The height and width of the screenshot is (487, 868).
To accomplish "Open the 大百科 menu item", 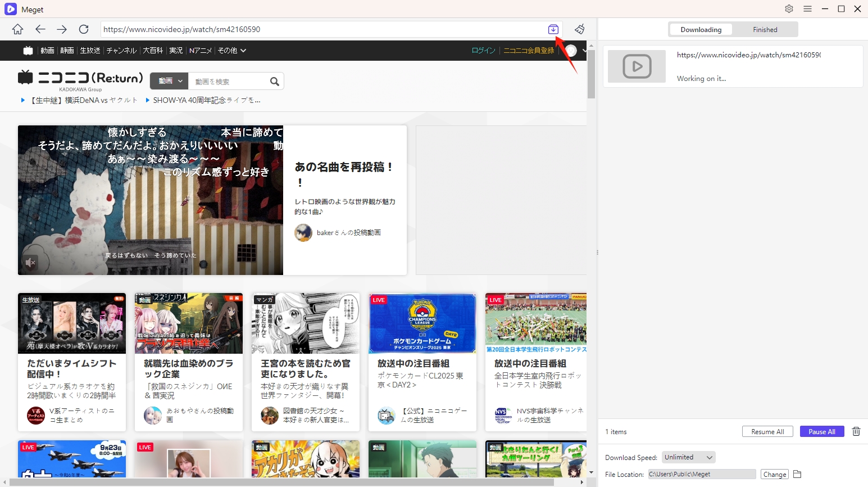I will coord(153,51).
